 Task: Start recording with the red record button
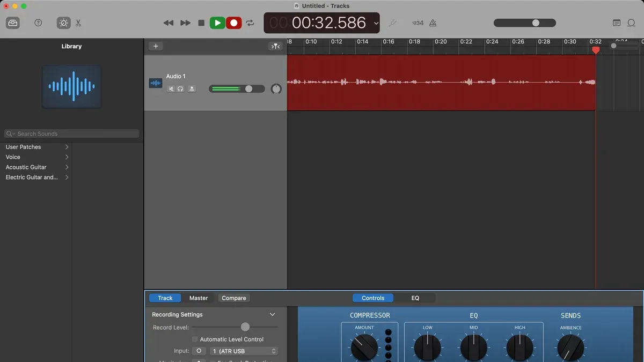pos(233,23)
